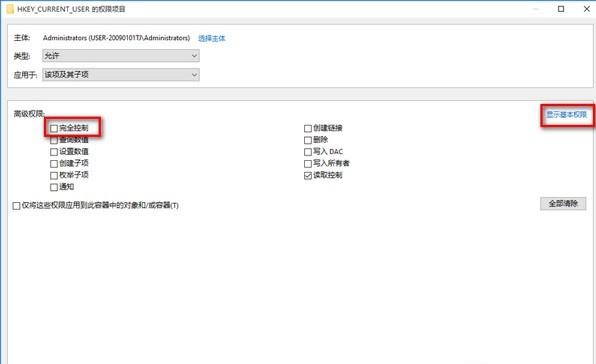
Task: Click the 全部清除 button
Action: [x=563, y=204]
